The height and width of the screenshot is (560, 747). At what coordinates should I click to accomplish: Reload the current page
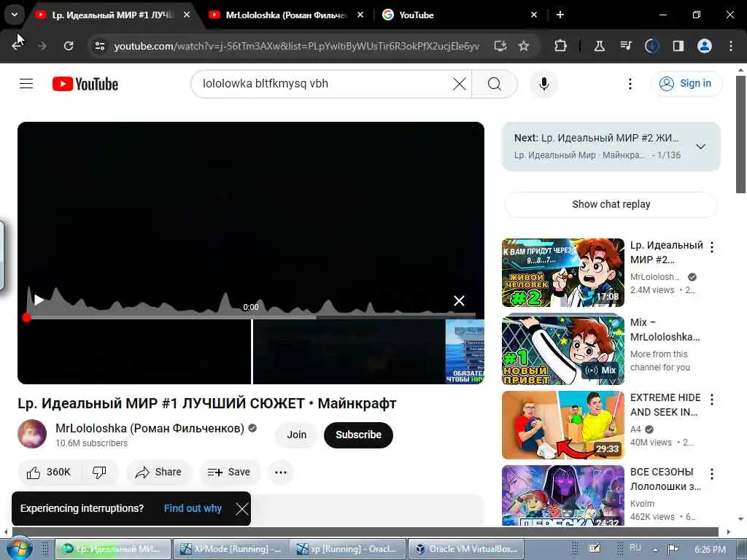(x=69, y=46)
